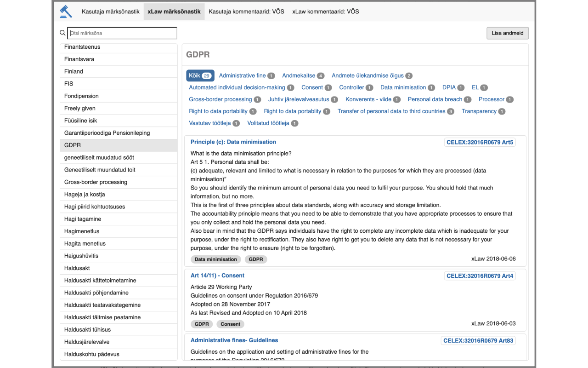Open Haldusakti kättetoimetamine keyword
588x368 pixels.
click(x=119, y=281)
